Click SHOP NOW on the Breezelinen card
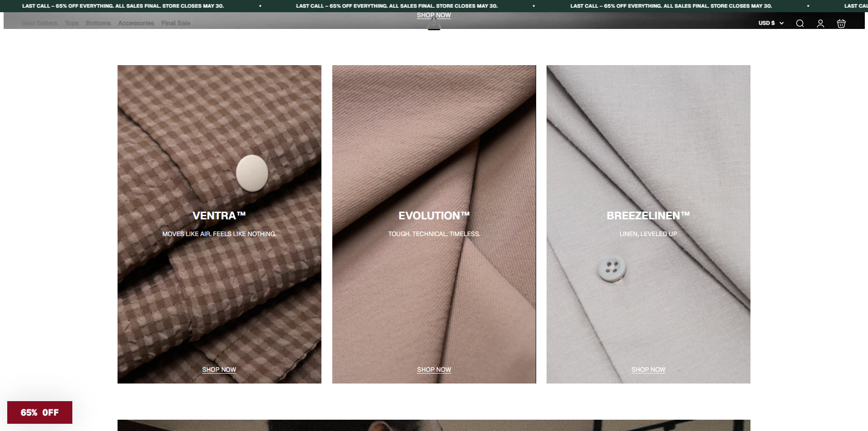Image resolution: width=868 pixels, height=431 pixels. pos(648,369)
